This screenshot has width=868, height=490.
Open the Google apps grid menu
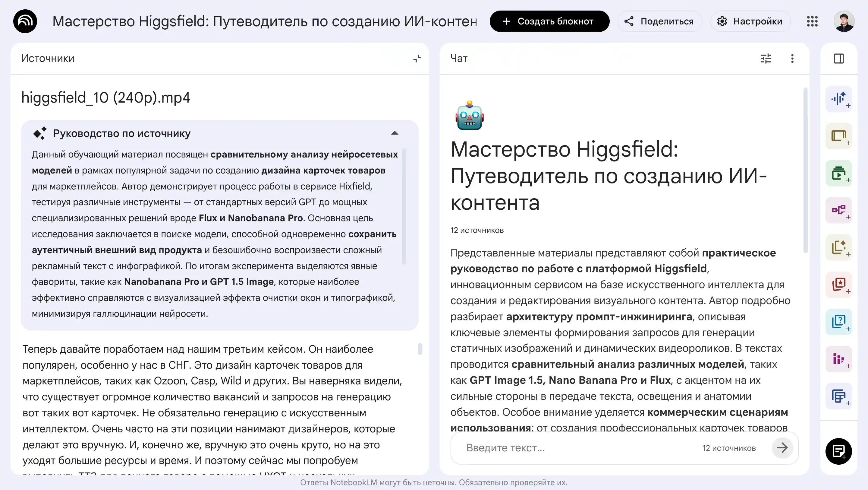pos(813,21)
